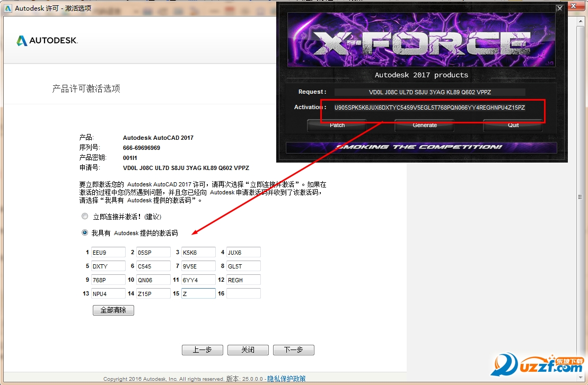Click activation code field 15 containing Z
Viewport: 588px width, 385px height.
(x=198, y=293)
